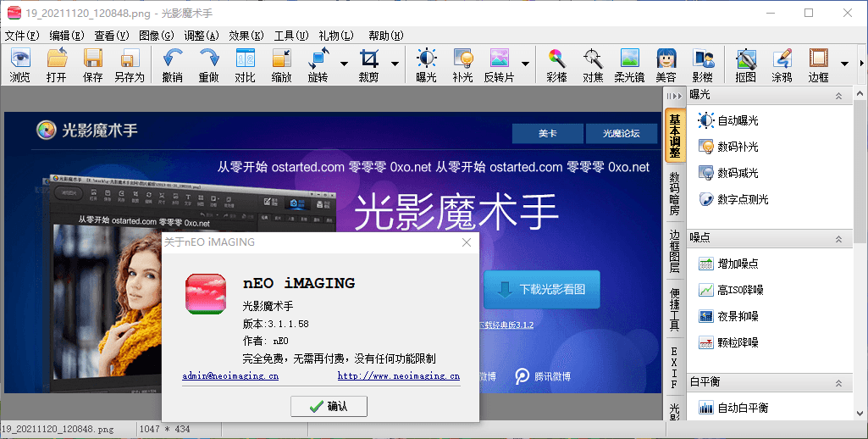The width and height of the screenshot is (868, 439).
Task: Click 数码减光 in the panel
Action: [728, 173]
